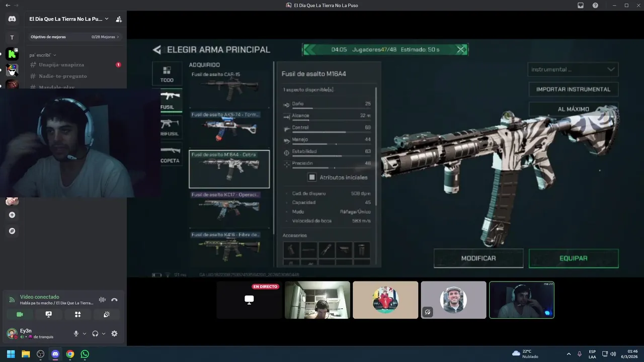
Task: Click the EQUIPAR button
Action: click(574, 258)
